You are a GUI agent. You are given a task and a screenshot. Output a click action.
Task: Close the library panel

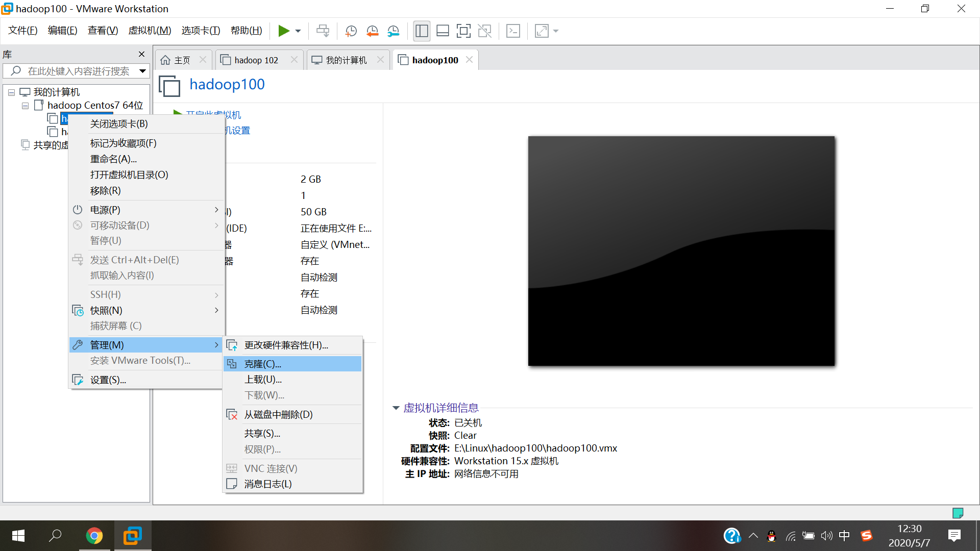point(142,54)
